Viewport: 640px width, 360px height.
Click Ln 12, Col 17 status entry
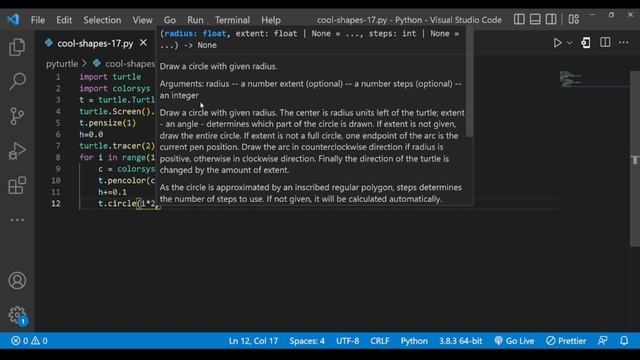point(253,341)
